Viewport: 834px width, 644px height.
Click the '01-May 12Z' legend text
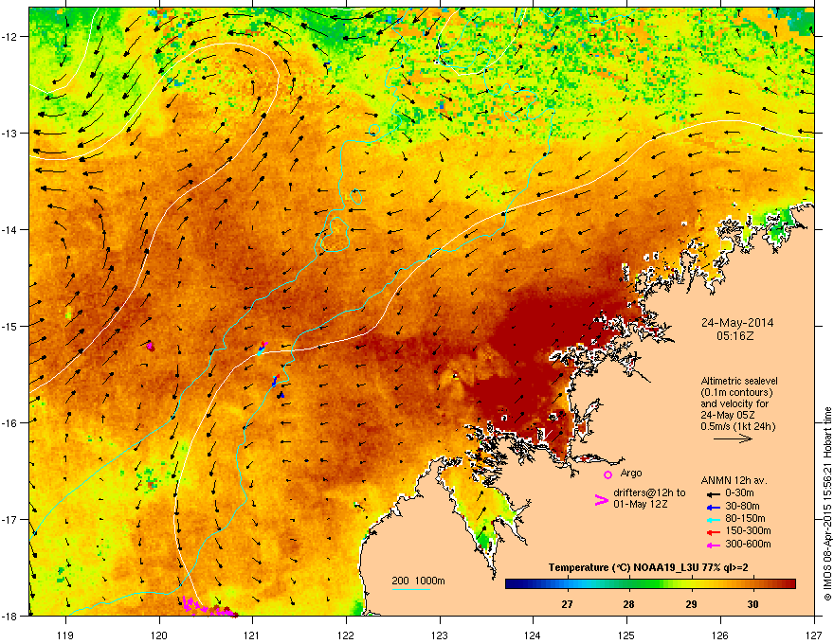pyautogui.click(x=640, y=504)
